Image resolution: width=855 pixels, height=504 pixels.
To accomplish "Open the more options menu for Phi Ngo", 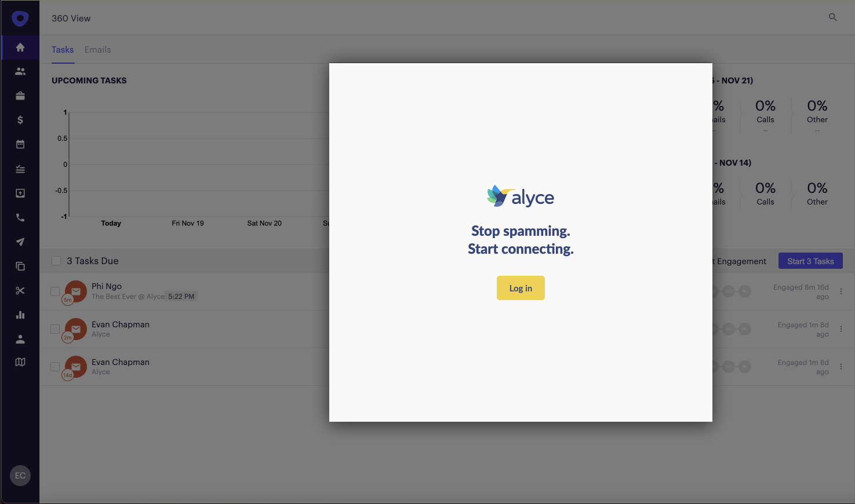I will coord(841,291).
